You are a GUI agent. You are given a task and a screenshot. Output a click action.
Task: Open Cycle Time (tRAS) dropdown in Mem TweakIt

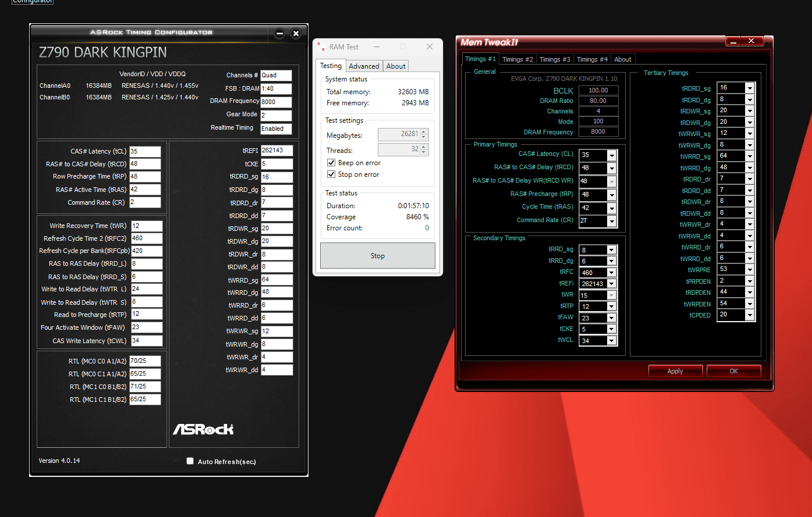click(x=611, y=208)
